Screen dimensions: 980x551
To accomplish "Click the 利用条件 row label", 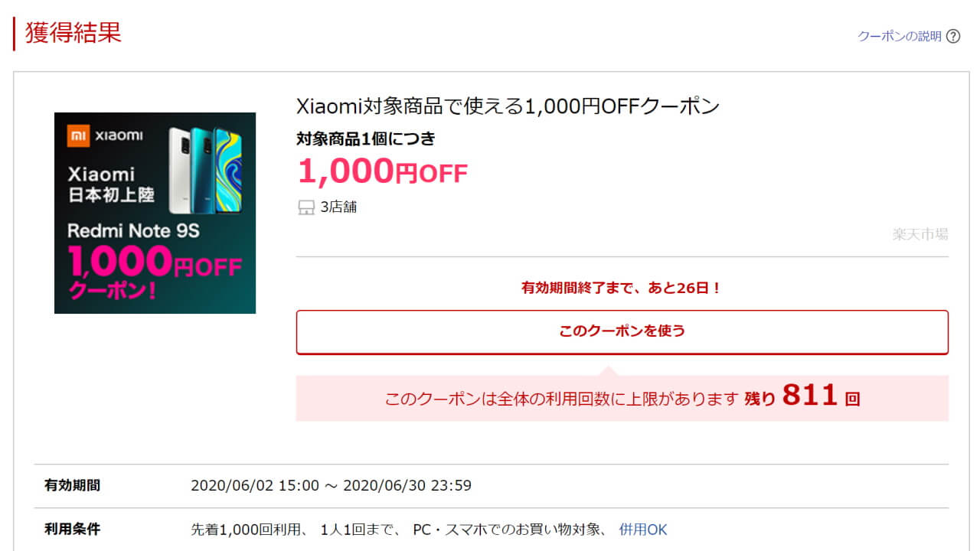I will point(72,529).
